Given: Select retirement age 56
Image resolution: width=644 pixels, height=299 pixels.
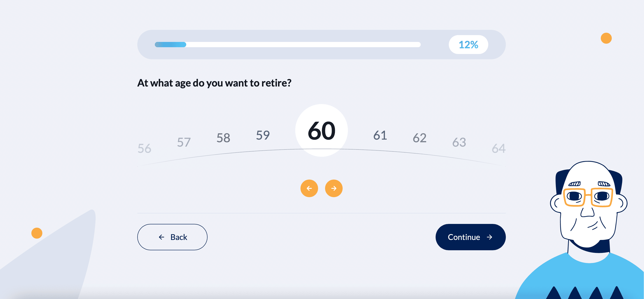Looking at the screenshot, I should pyautogui.click(x=145, y=148).
